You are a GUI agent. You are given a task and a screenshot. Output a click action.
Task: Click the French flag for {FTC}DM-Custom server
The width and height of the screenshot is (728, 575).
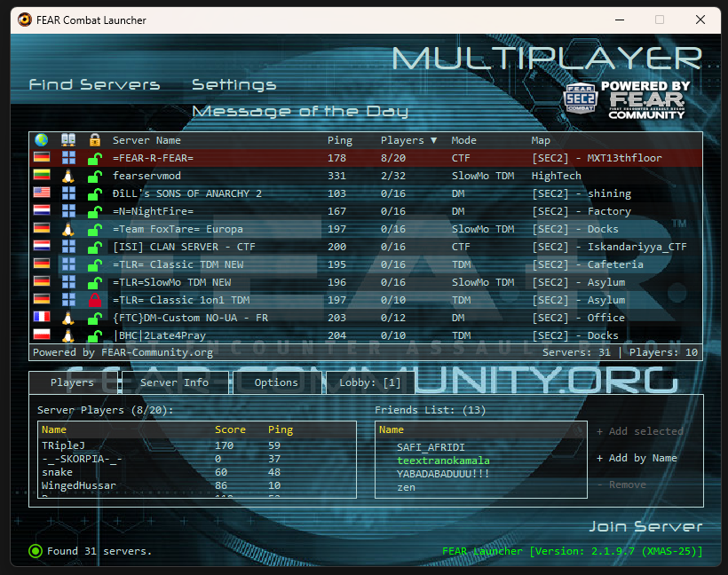41,318
